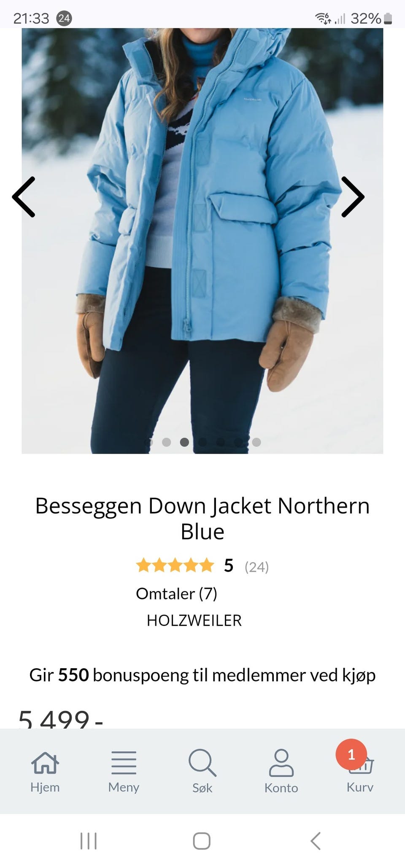Select the last carousel dot

coord(256,442)
